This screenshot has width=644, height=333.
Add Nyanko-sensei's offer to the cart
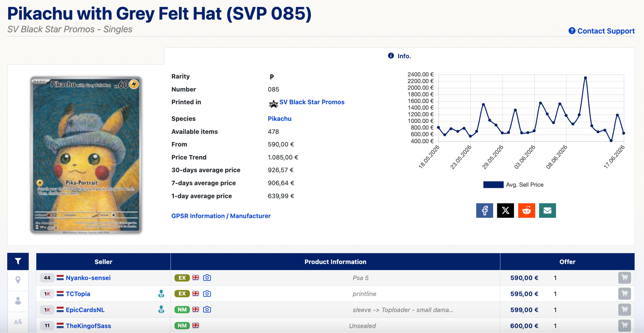(x=625, y=277)
